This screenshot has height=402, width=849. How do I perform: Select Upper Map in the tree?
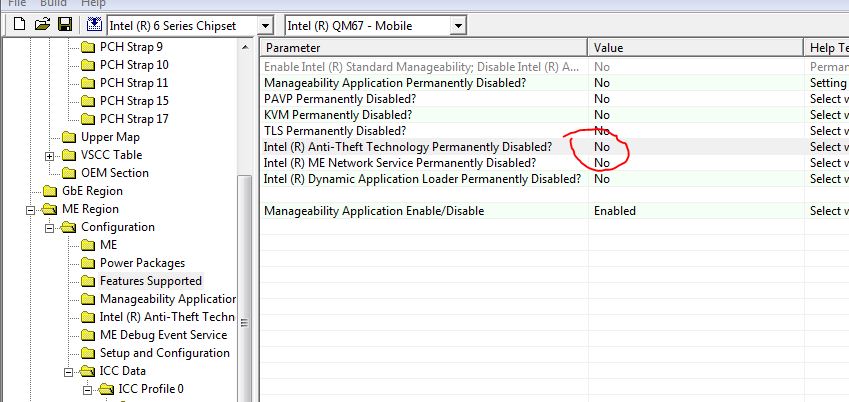click(110, 137)
